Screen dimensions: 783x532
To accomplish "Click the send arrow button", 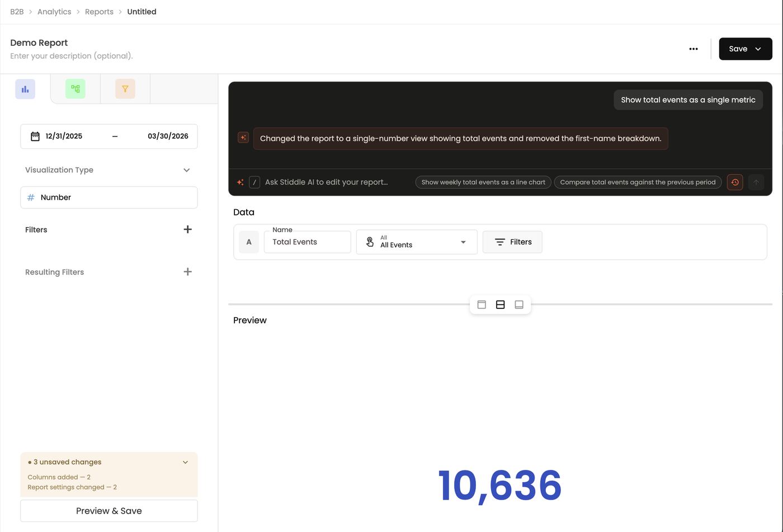I will (756, 182).
